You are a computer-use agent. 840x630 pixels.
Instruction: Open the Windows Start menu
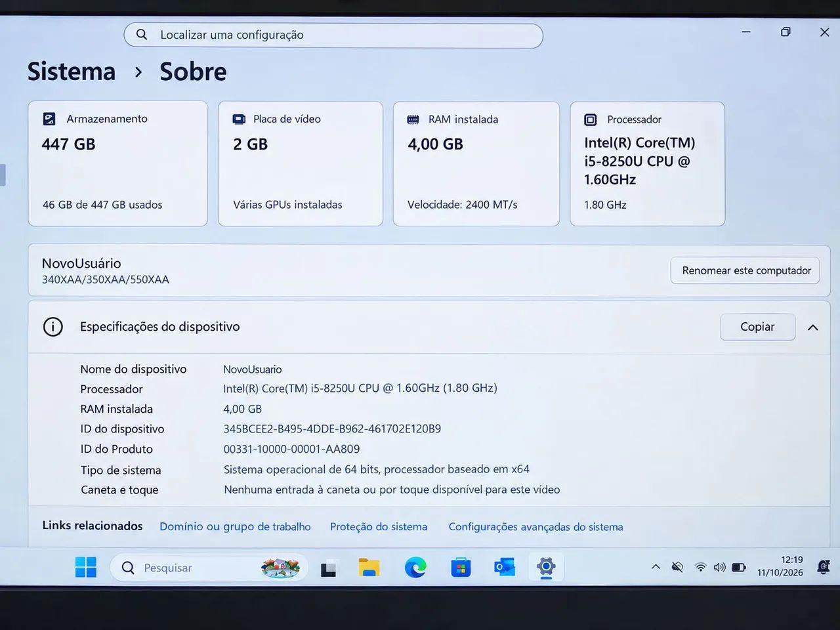(x=86, y=567)
